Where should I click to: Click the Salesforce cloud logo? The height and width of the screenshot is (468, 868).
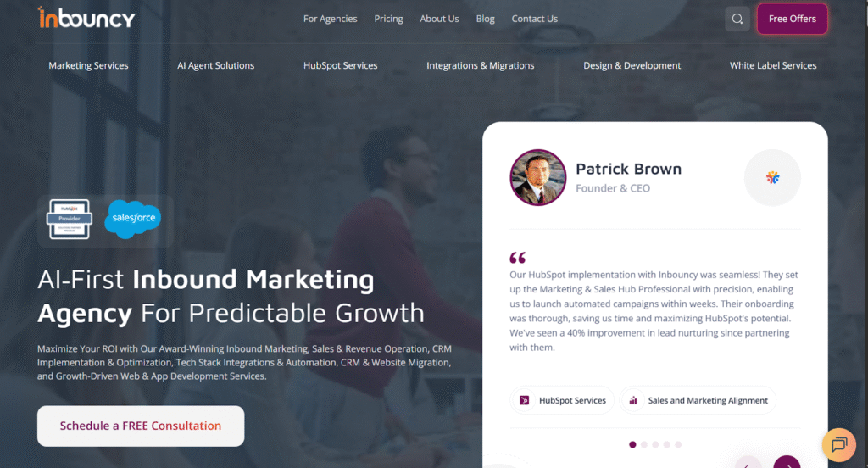click(133, 219)
